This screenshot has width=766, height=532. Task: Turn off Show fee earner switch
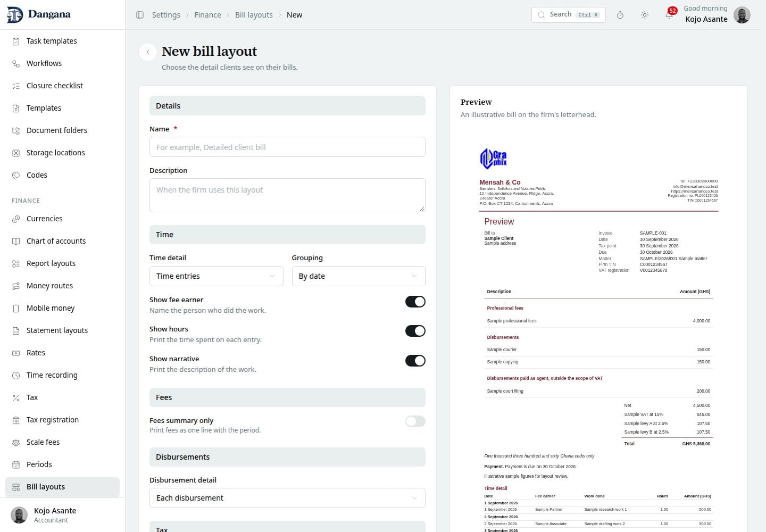coord(415,302)
